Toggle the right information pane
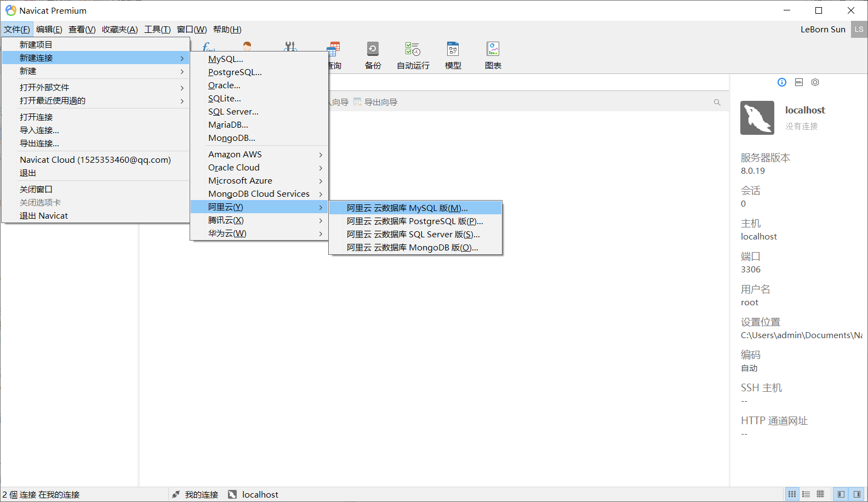Viewport: 868px width, 502px height. pos(857,494)
